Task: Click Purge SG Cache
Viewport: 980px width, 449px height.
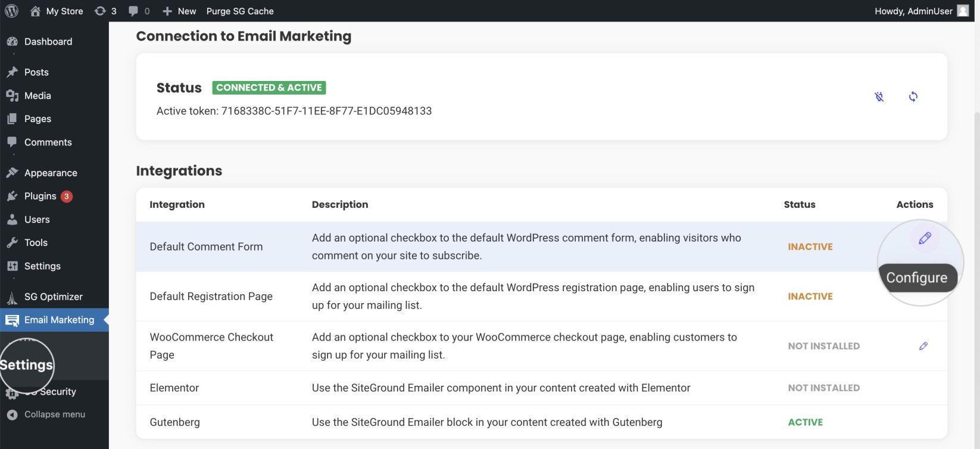Action: (x=240, y=11)
